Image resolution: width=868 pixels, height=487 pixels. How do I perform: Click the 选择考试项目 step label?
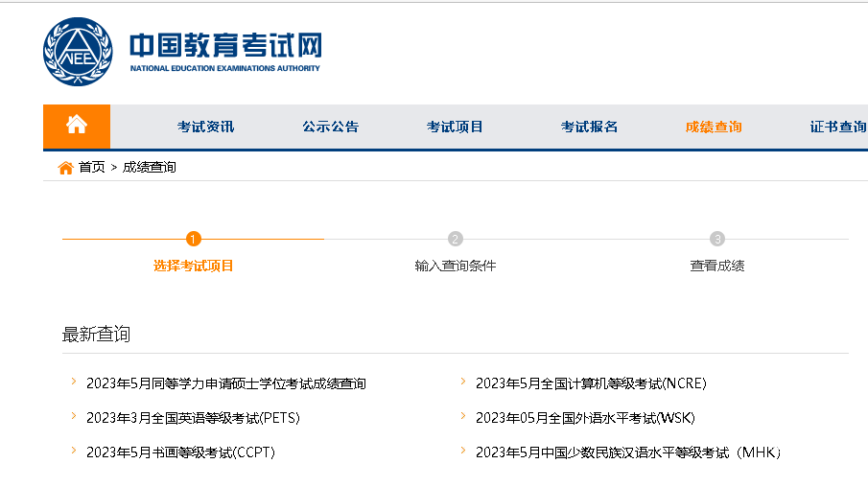pos(193,267)
